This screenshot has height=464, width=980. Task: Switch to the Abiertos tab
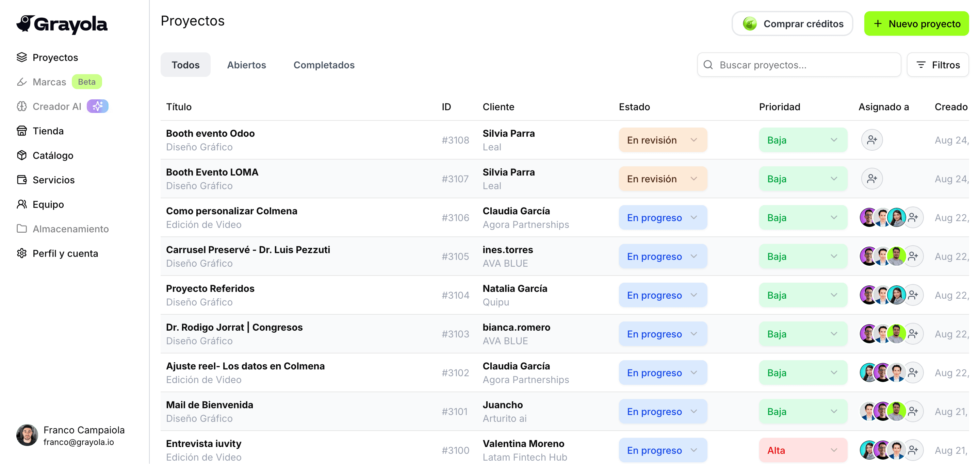point(246,65)
